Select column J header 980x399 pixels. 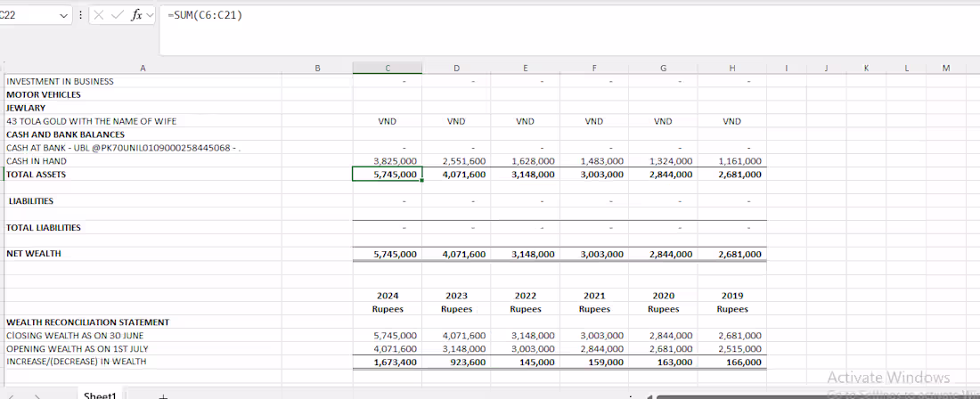pos(826,68)
